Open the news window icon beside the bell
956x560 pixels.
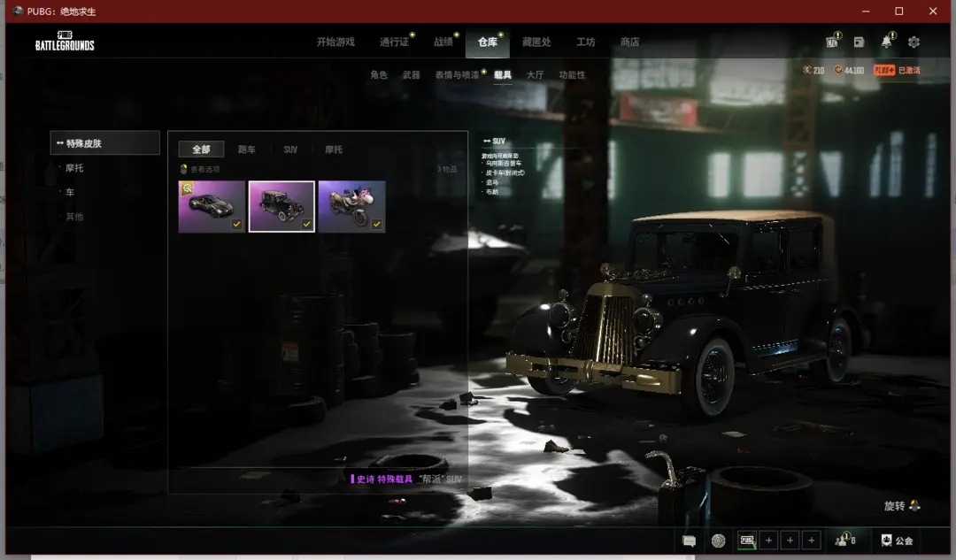859,42
